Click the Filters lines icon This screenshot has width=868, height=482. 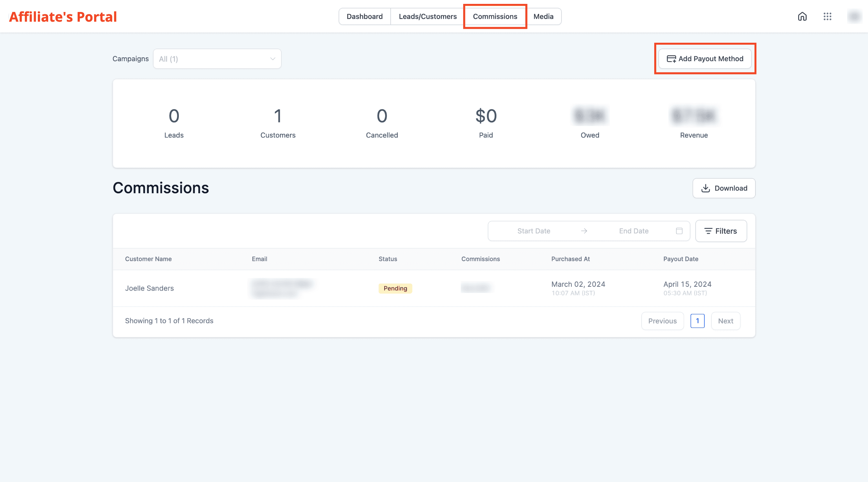click(708, 231)
